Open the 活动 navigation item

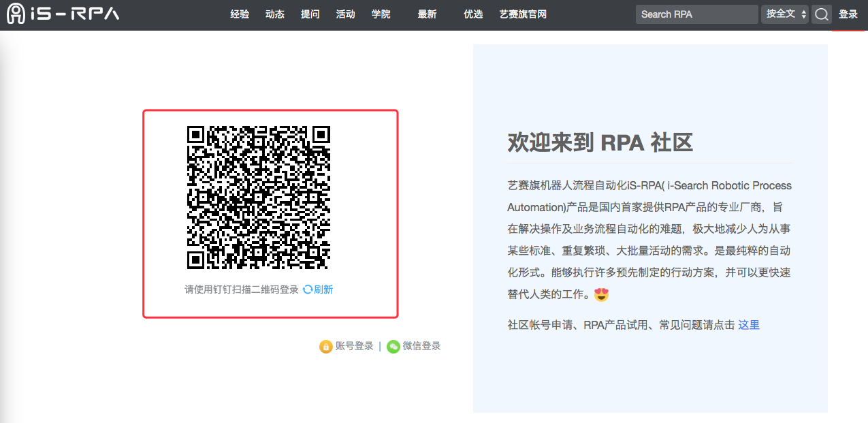(345, 14)
